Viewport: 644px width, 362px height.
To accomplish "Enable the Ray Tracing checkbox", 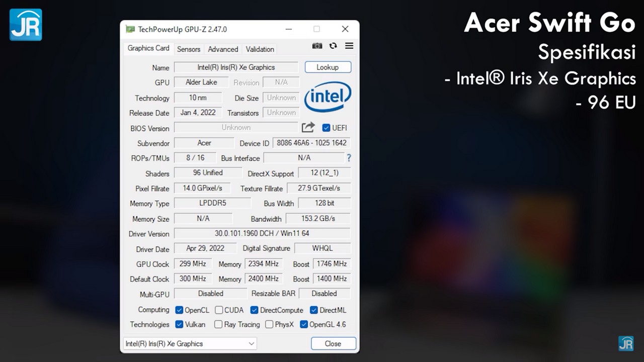I will pyautogui.click(x=218, y=325).
